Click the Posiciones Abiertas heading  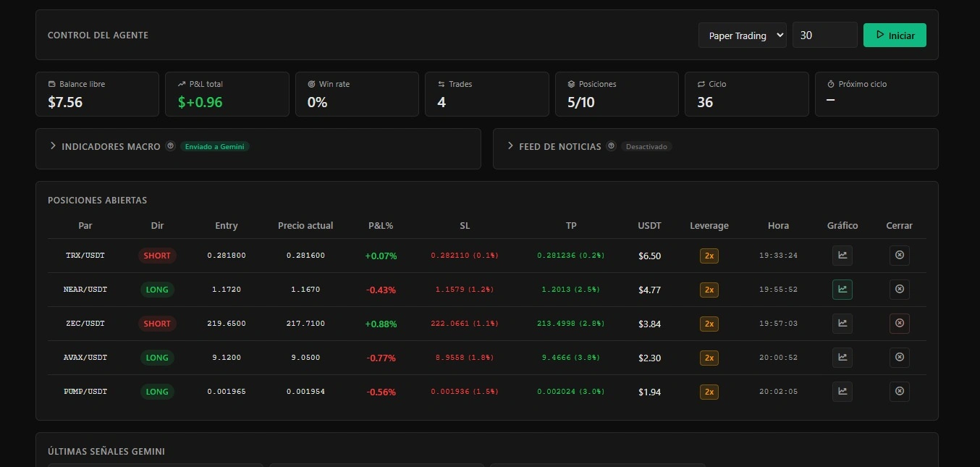click(x=97, y=200)
